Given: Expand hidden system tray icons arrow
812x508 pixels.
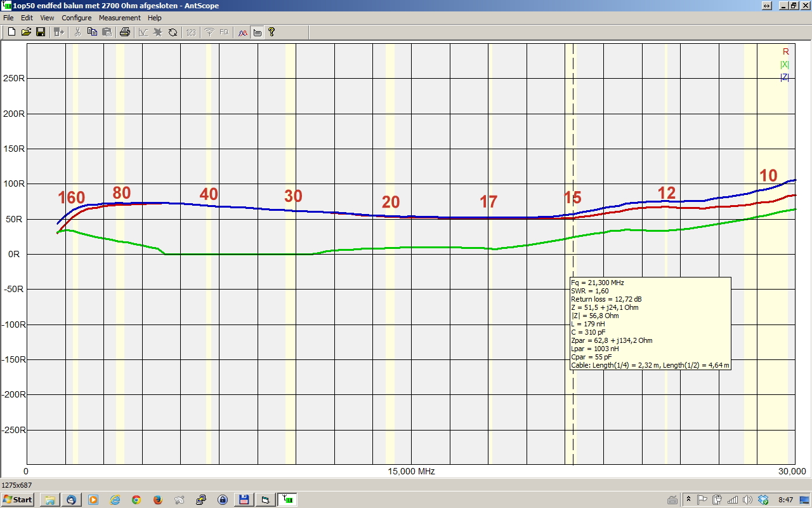Looking at the screenshot, I should [689, 500].
